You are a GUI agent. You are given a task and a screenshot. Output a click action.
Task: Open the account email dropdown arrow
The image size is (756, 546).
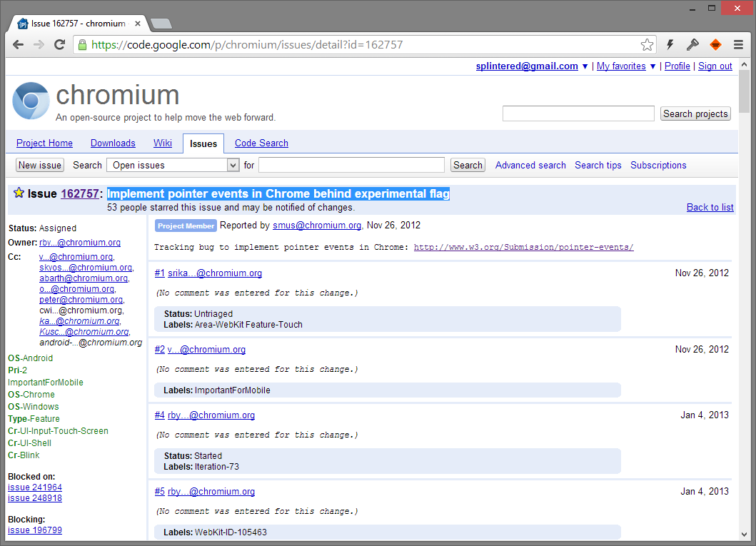[585, 66]
